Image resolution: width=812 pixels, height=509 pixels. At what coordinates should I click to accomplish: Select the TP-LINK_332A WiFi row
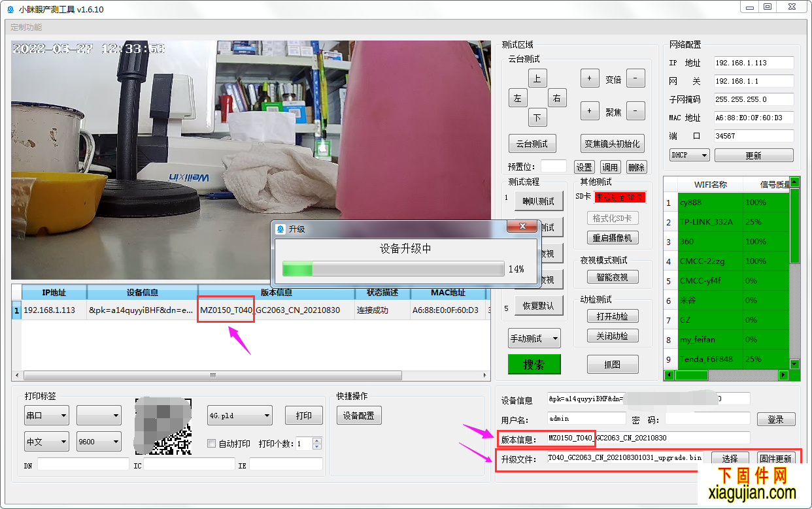pyautogui.click(x=727, y=222)
